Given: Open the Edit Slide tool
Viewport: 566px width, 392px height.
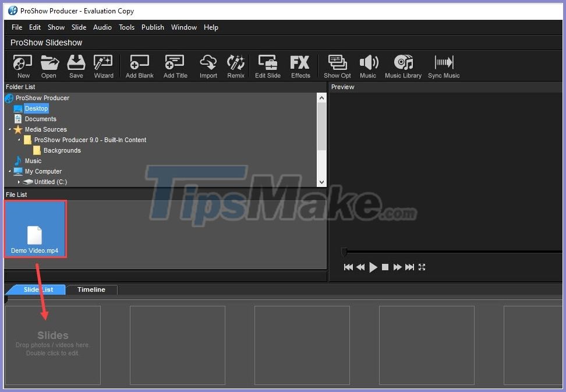Looking at the screenshot, I should [x=267, y=65].
